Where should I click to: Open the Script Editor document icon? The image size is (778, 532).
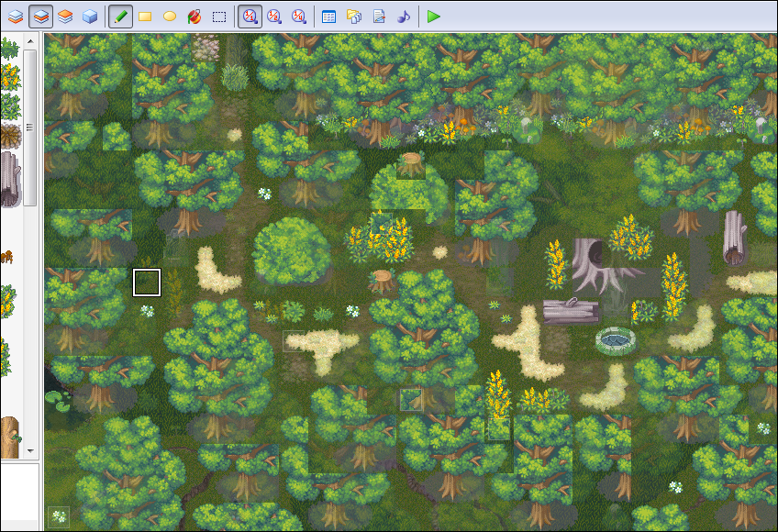379,17
